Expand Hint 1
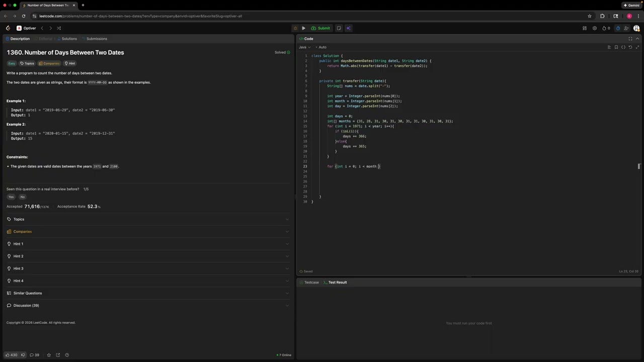The image size is (644, 362). pyautogui.click(x=148, y=244)
